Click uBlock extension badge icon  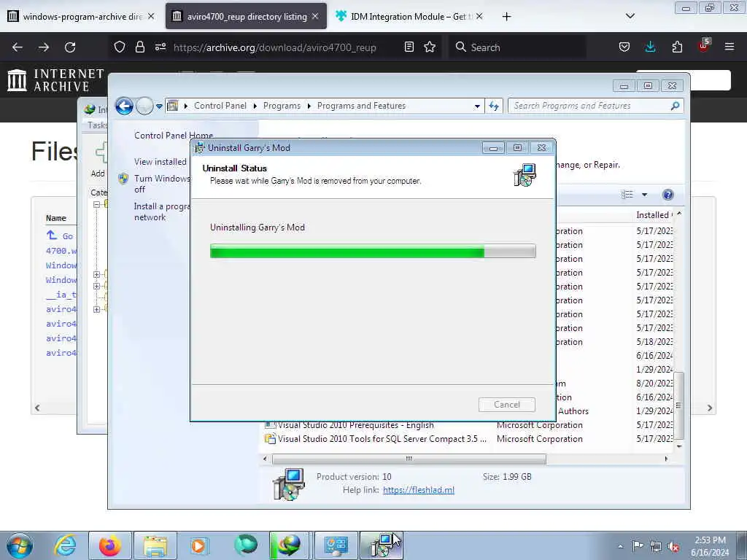tap(704, 46)
